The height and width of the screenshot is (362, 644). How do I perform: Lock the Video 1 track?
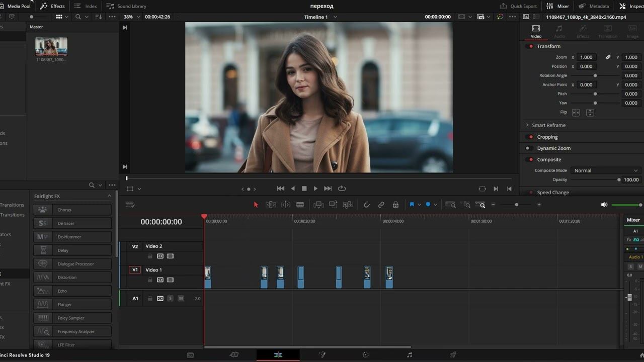(x=150, y=280)
